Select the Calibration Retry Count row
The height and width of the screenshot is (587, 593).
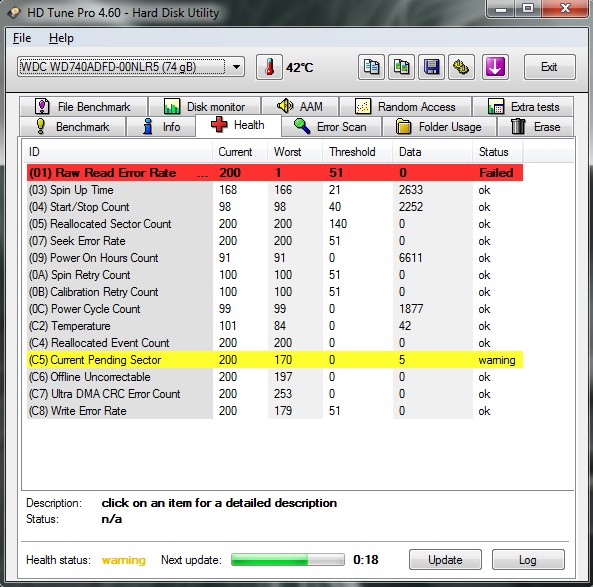[275, 292]
